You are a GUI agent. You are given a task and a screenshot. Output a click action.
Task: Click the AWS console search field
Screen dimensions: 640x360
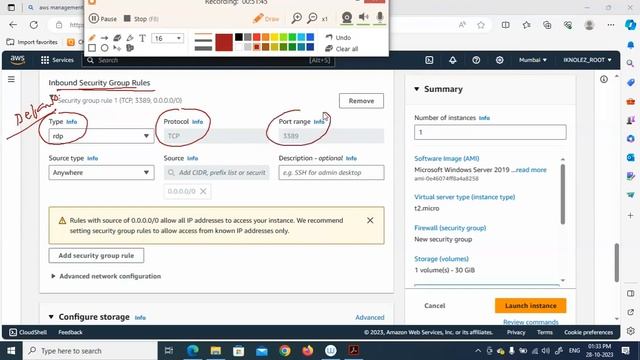pos(208,60)
